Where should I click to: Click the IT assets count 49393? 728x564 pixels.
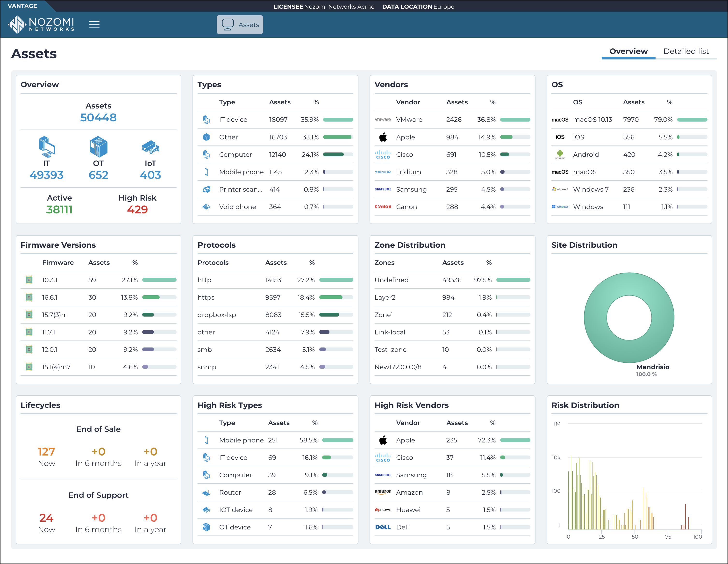pyautogui.click(x=47, y=175)
